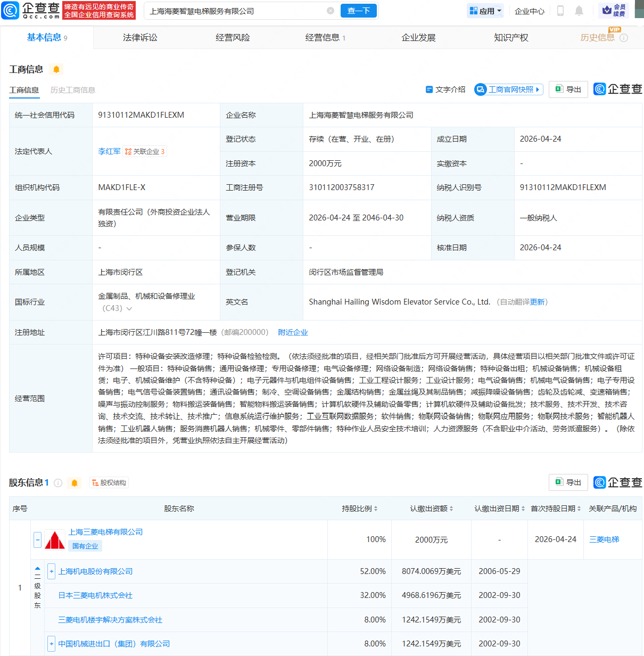Image resolution: width=644 pixels, height=656 pixels.
Task: Click 导出 button in shareholder section
Action: [568, 482]
